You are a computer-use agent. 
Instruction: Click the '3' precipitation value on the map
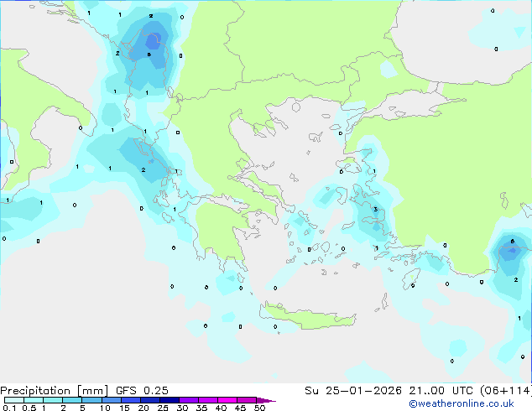click(376, 209)
